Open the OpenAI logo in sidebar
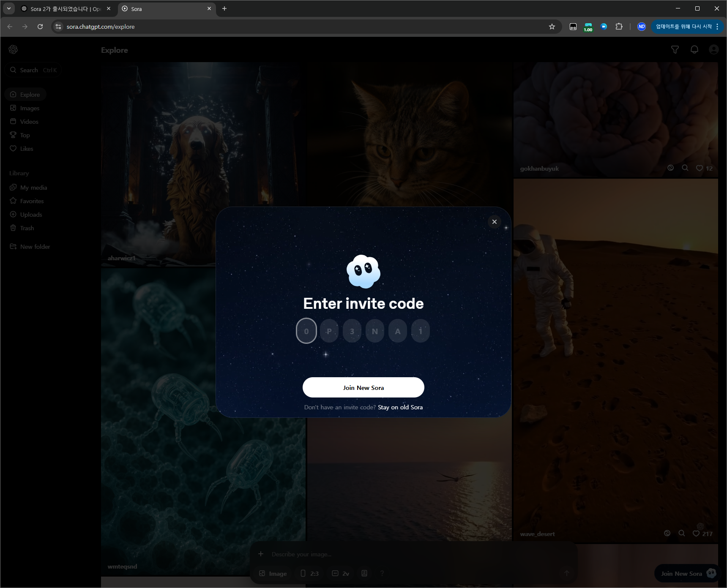727x588 pixels. 13,49
